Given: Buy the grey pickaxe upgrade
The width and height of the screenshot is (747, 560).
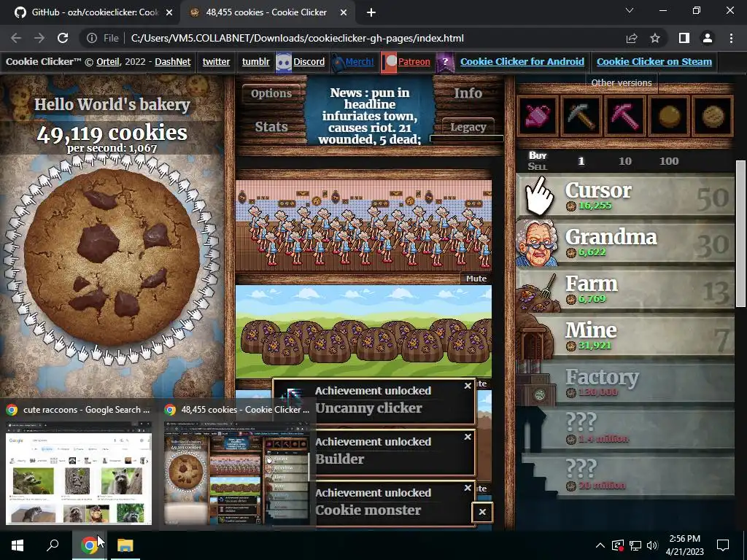Looking at the screenshot, I should click(581, 116).
